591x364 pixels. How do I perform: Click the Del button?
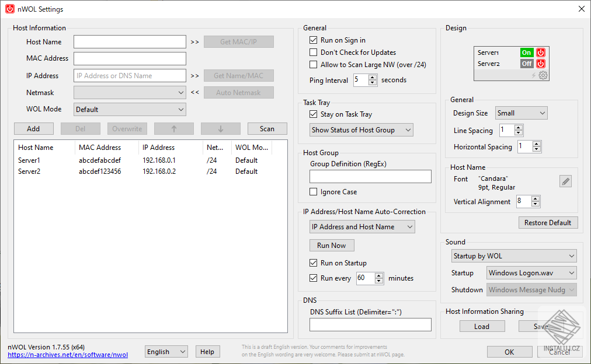[x=80, y=129]
